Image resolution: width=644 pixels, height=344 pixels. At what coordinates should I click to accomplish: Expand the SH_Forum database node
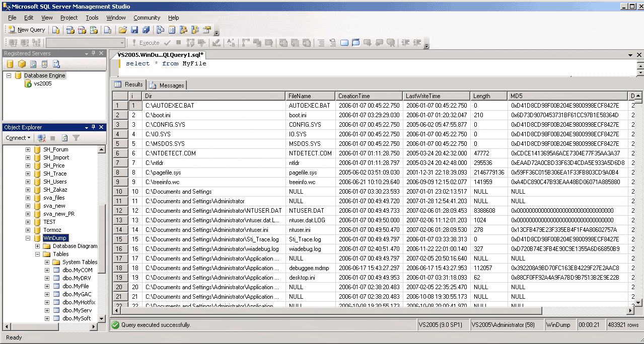tap(28, 149)
